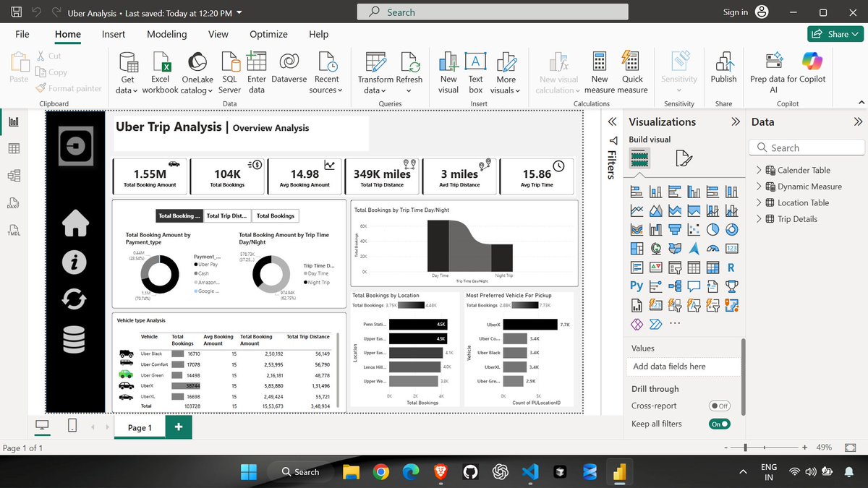Switch to mobile layout at bottom
Screen dimensions: 868x488
tap(72, 427)
